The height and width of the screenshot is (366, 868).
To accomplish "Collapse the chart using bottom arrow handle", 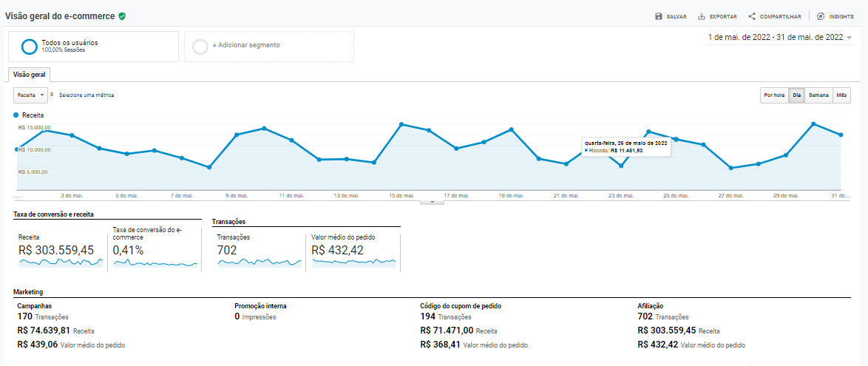I will [x=433, y=202].
